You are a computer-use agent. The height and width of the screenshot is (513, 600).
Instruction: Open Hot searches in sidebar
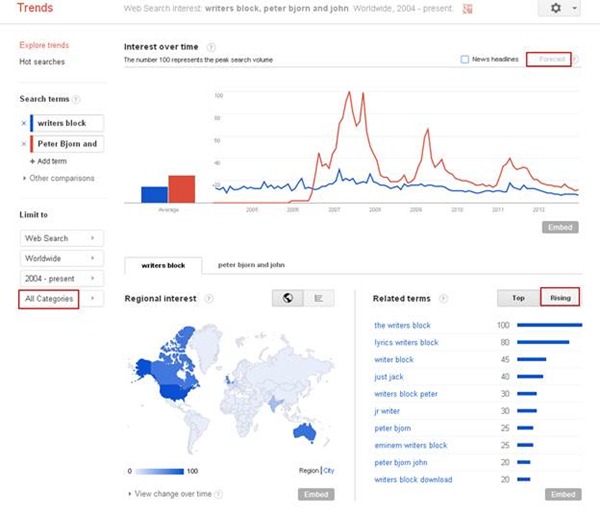[x=42, y=62]
